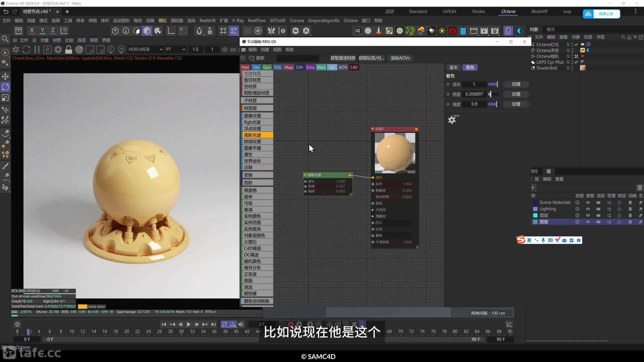Open live viewer hamburger menu

[15, 40]
